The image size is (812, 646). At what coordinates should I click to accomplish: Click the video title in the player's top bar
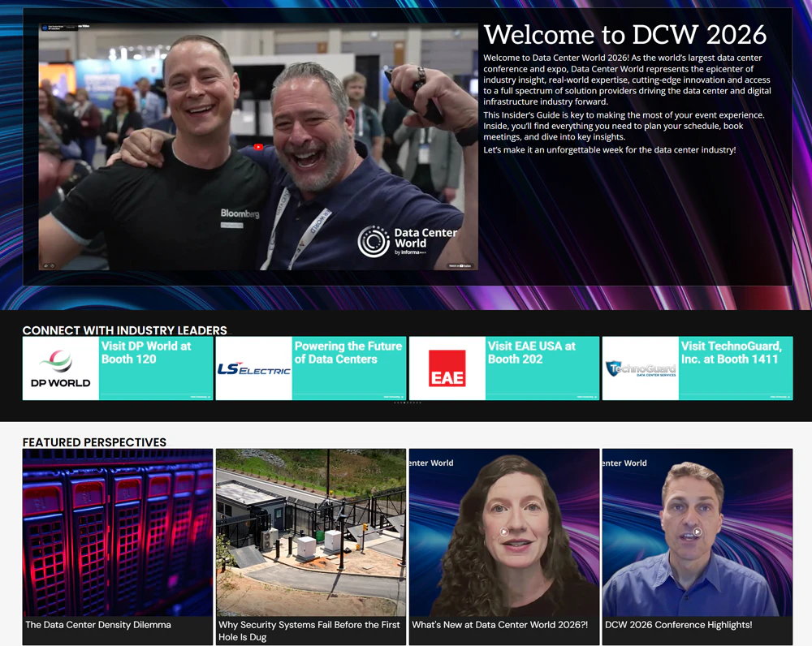pos(89,25)
